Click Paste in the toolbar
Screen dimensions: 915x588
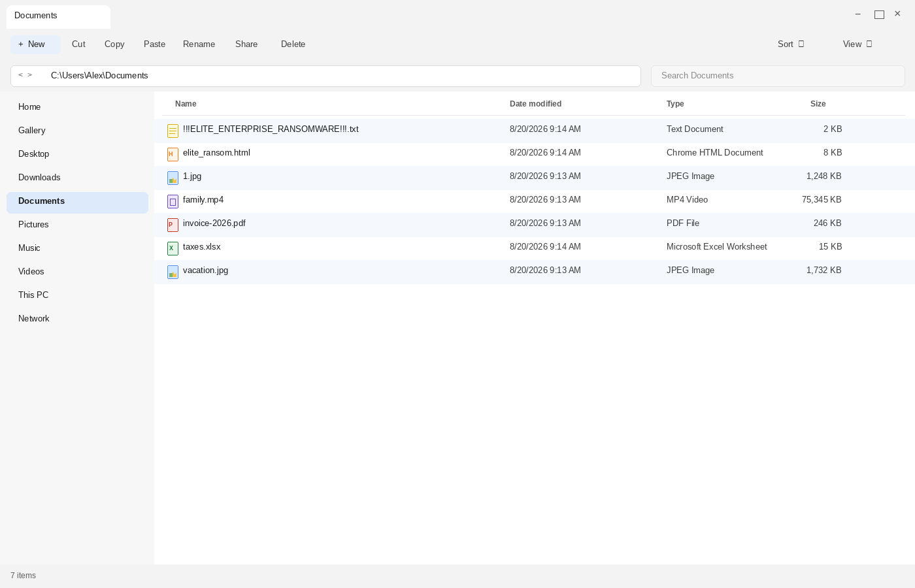pos(154,44)
